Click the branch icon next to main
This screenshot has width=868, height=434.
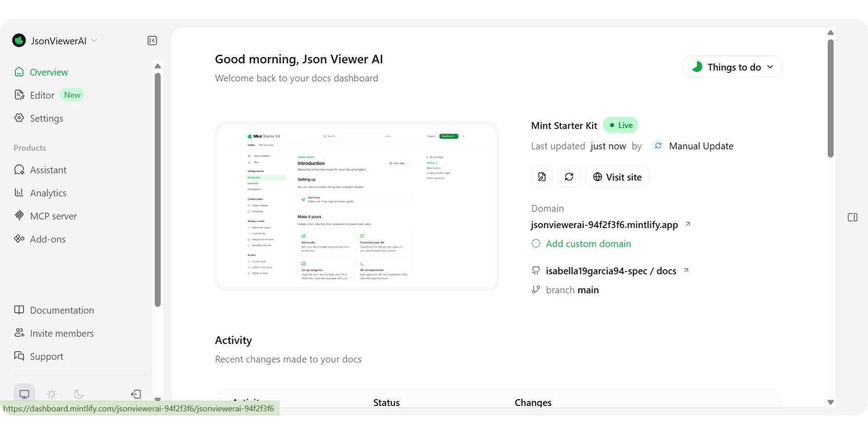coord(536,290)
